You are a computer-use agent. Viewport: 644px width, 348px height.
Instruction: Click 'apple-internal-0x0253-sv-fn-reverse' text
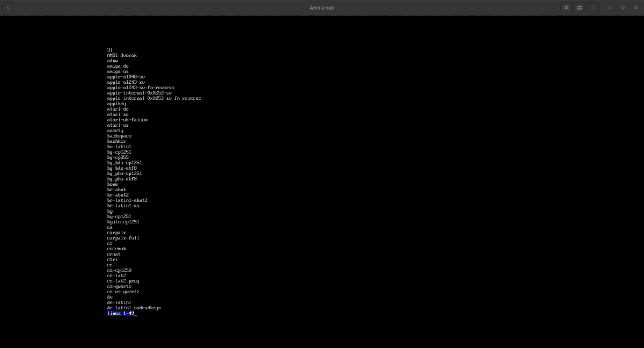[154, 98]
